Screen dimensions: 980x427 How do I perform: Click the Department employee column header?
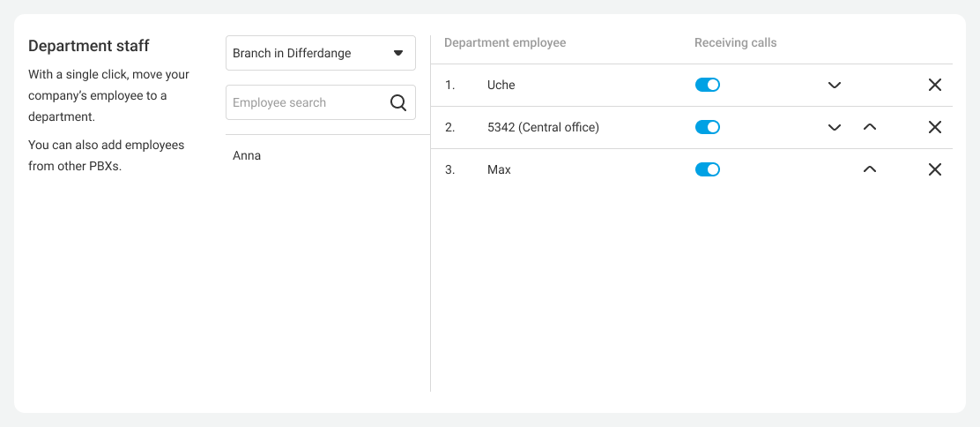(x=505, y=42)
